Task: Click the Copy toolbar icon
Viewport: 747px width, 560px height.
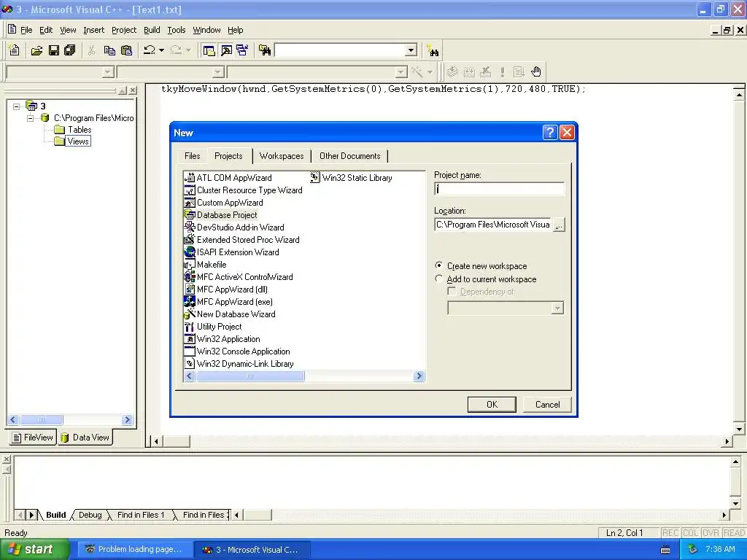Action: (x=109, y=50)
